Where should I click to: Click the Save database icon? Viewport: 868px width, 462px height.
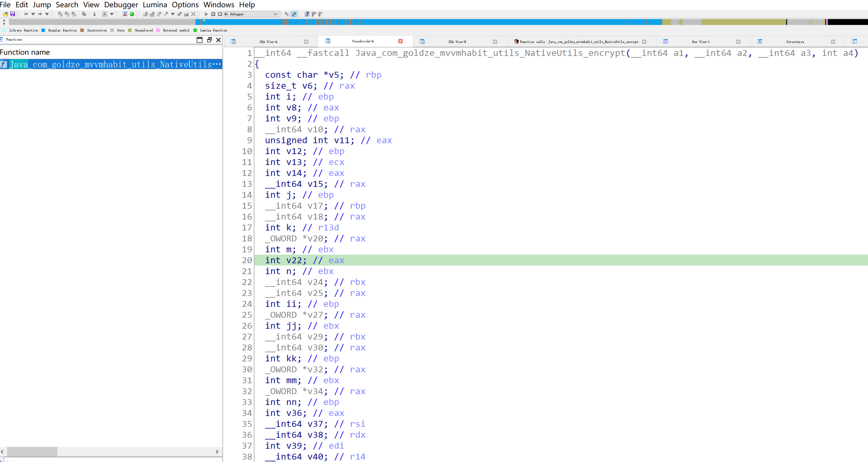[12, 14]
